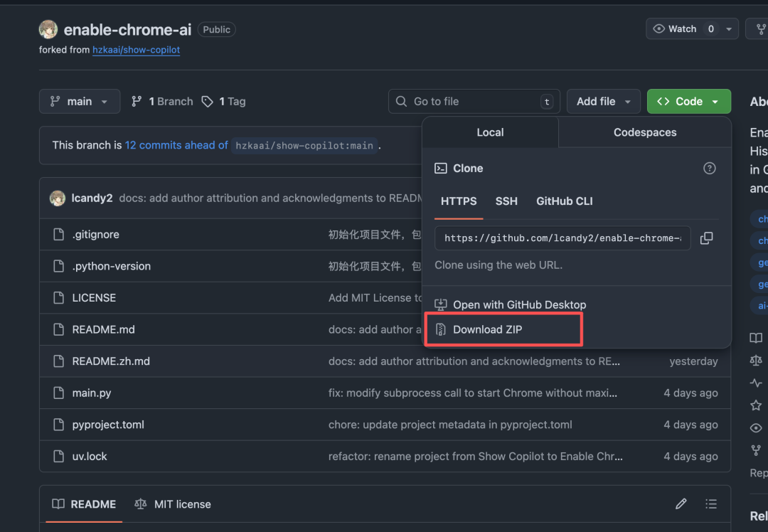Click the repository owner avatar
Screen dimensions: 768x532
pos(47,29)
